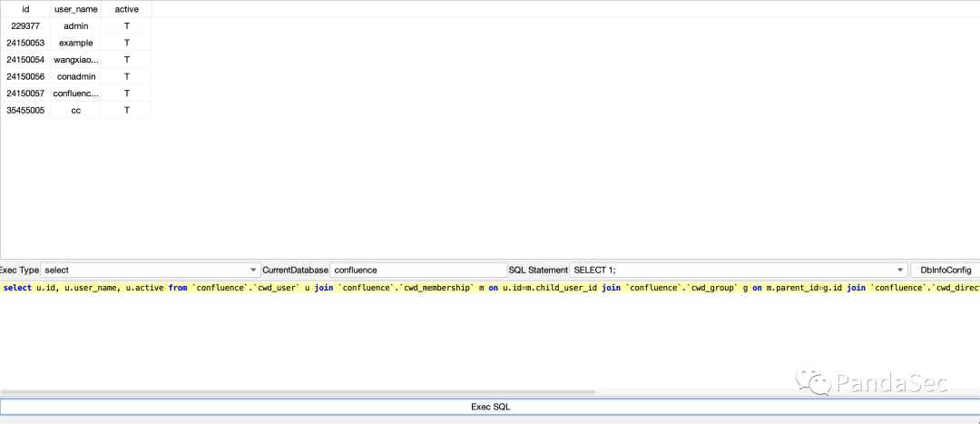Click active value T in conadmin row
980x424 pixels.
click(x=126, y=76)
